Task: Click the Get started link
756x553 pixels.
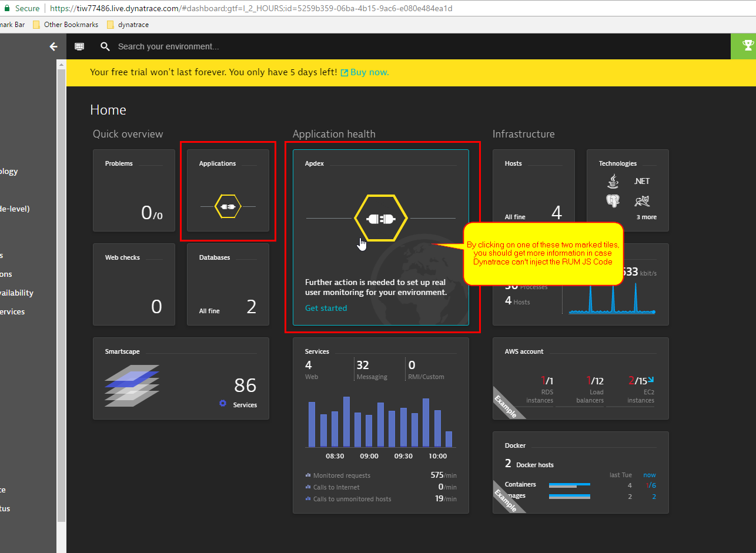Action: pos(326,308)
